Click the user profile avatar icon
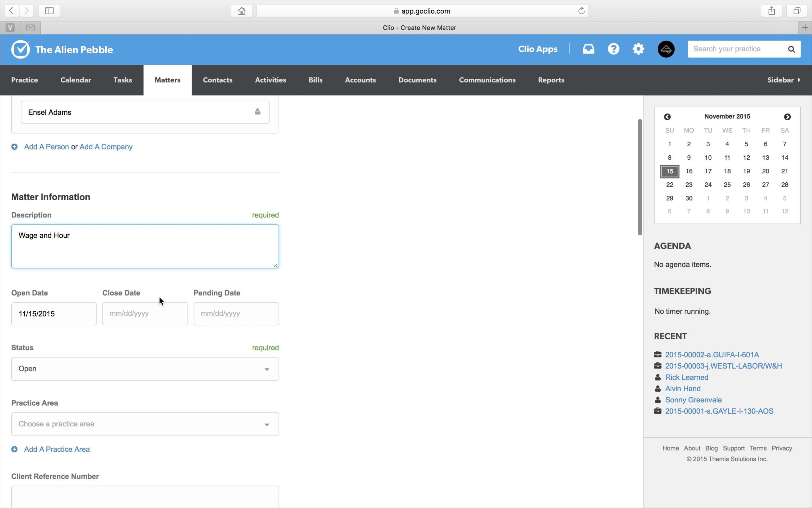 pos(666,49)
